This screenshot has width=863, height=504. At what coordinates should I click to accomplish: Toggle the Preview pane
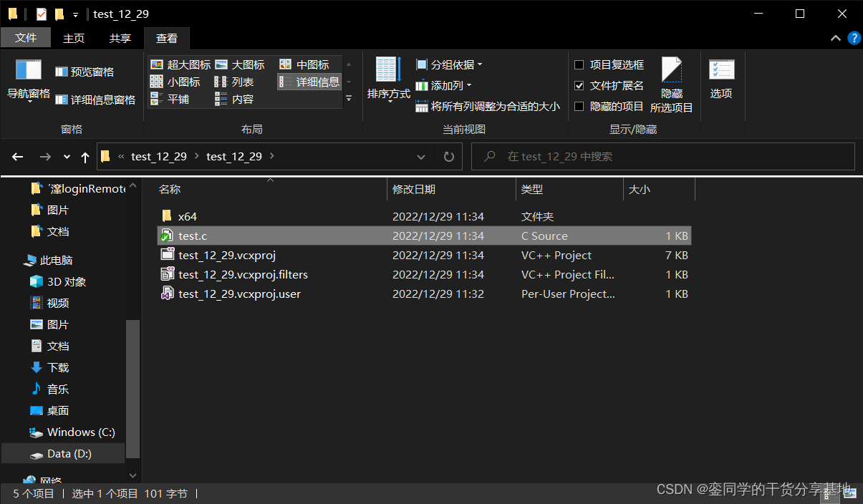[x=85, y=72]
